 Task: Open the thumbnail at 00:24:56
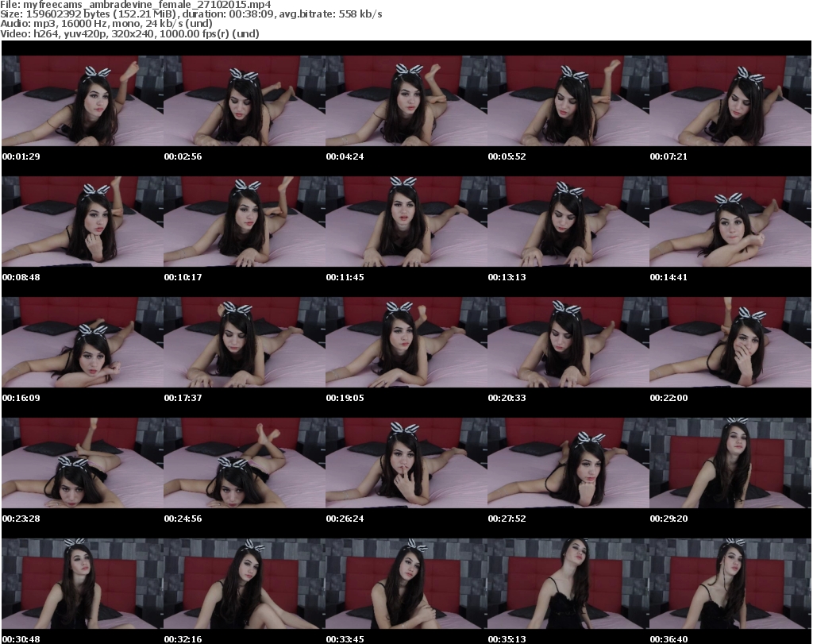point(245,463)
